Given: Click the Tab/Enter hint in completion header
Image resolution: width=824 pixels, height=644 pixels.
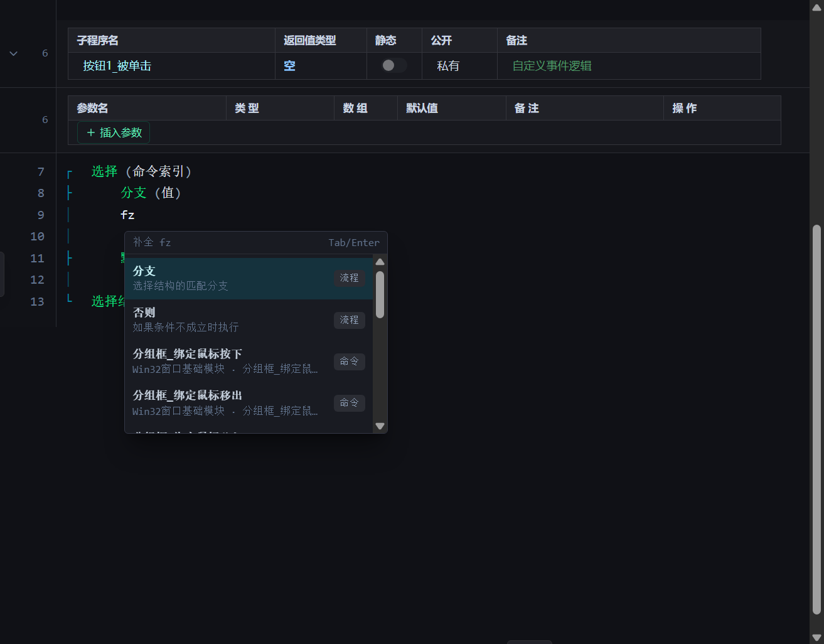Looking at the screenshot, I should (x=354, y=243).
